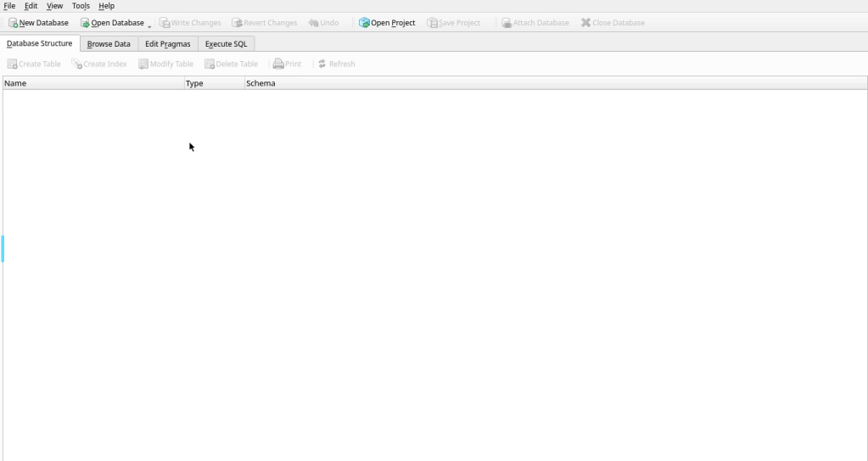This screenshot has height=461, width=868.
Task: Open the File menu
Action: tap(9, 6)
